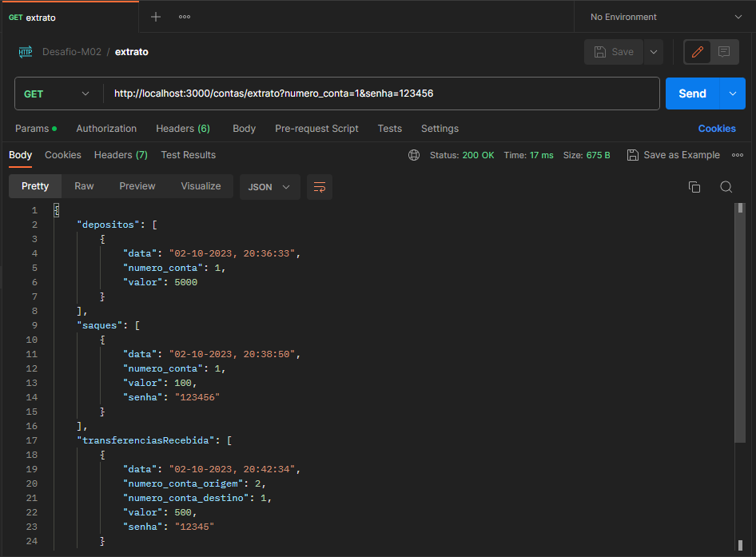
Task: Click into the request URL field
Action: tap(381, 93)
